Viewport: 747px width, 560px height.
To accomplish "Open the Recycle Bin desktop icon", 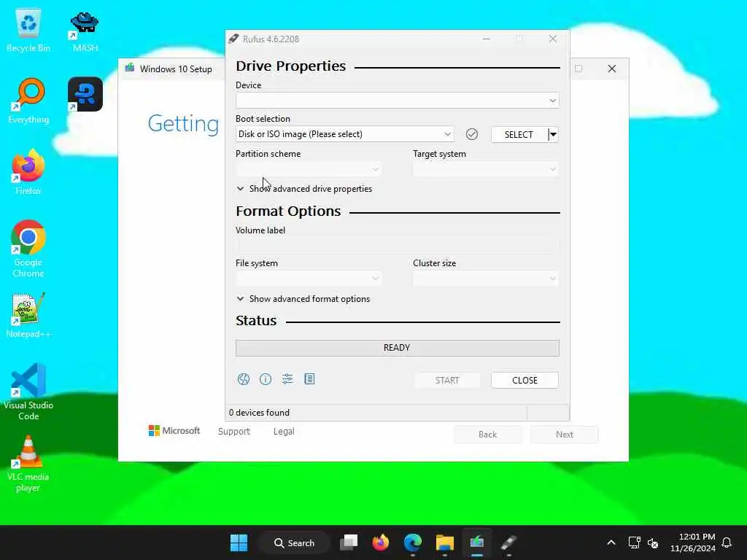I will click(28, 31).
